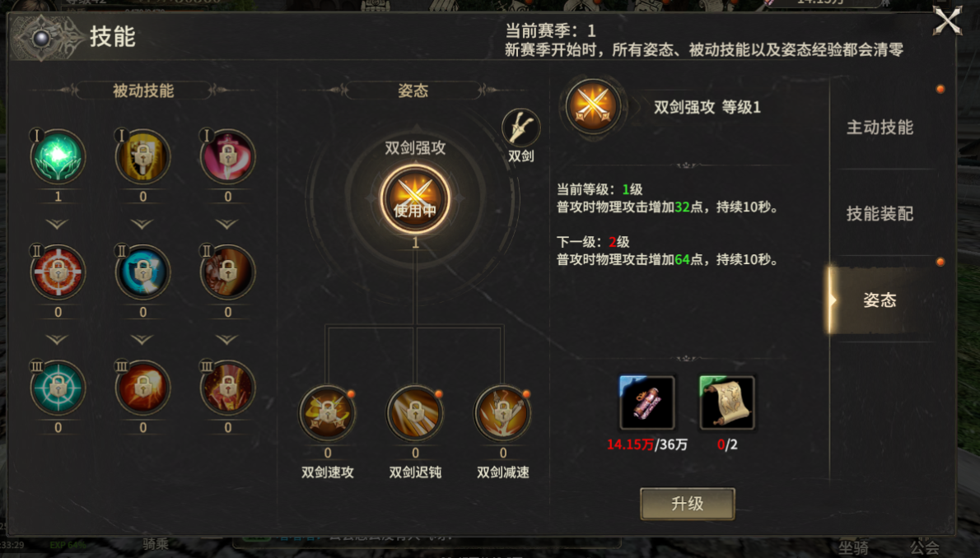Image resolution: width=980 pixels, height=558 pixels.
Task: Click the 升级 upgrade button
Action: (x=687, y=504)
